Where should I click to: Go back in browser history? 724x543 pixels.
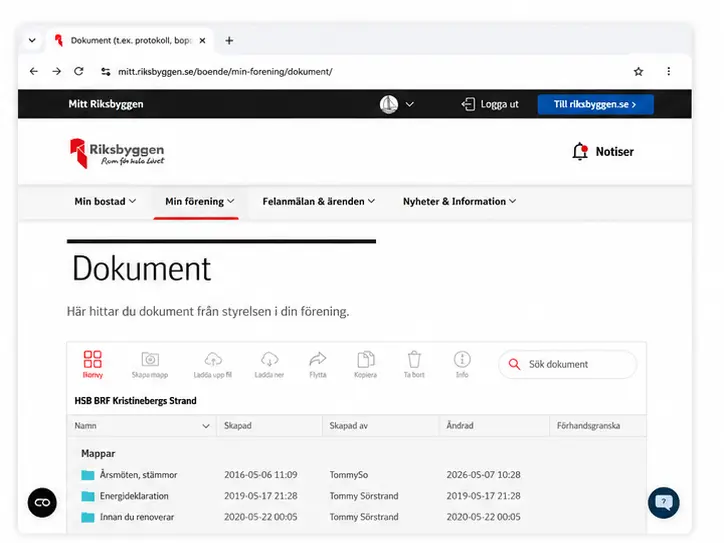(34, 71)
